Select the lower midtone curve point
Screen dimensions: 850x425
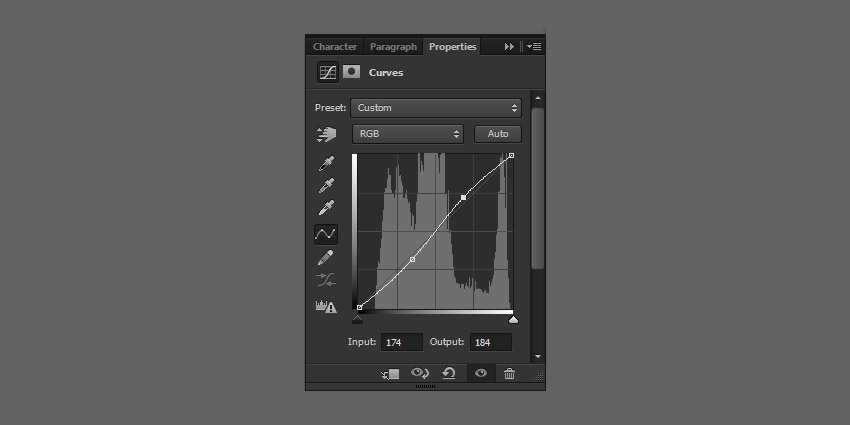click(413, 260)
